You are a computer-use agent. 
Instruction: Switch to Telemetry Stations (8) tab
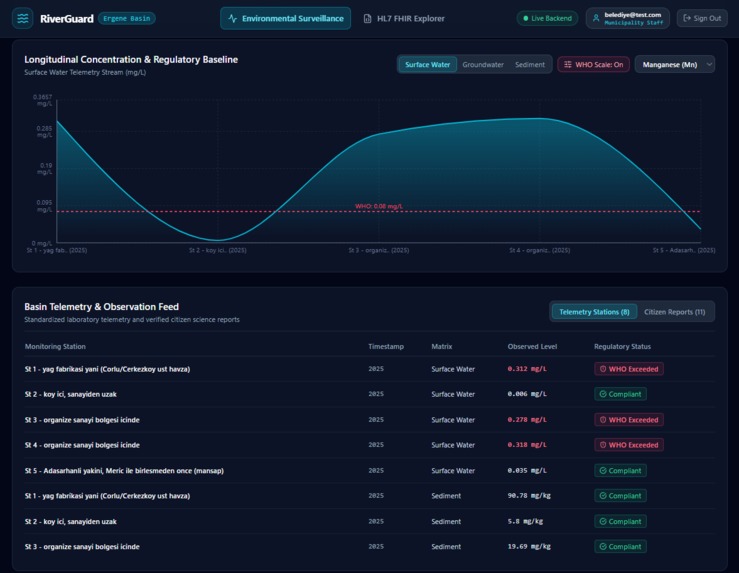click(x=594, y=312)
